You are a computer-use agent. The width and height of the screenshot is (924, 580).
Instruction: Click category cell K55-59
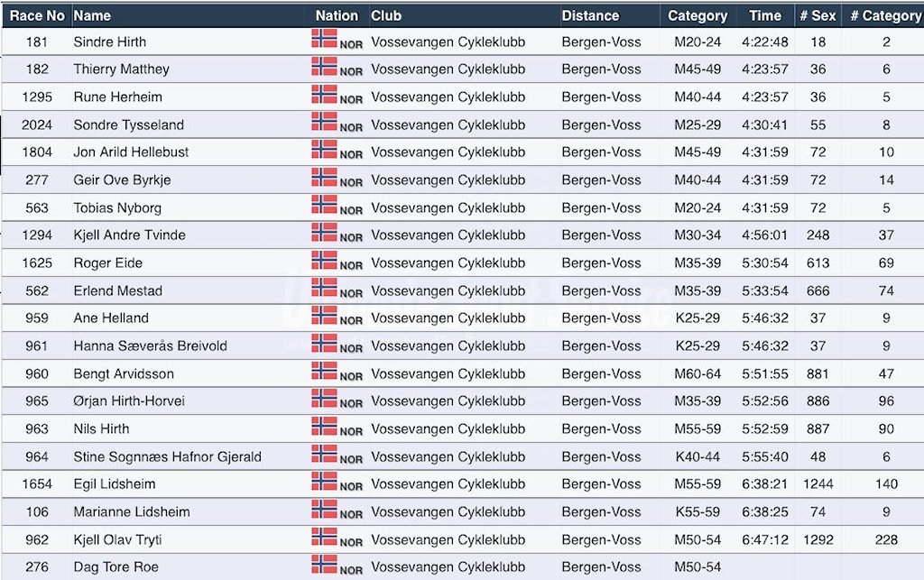click(698, 511)
